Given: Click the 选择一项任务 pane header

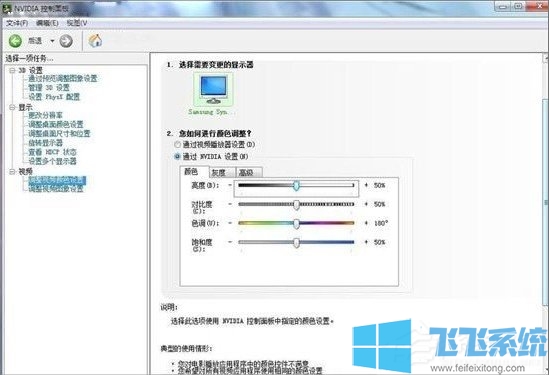Looking at the screenshot, I should (x=30, y=58).
